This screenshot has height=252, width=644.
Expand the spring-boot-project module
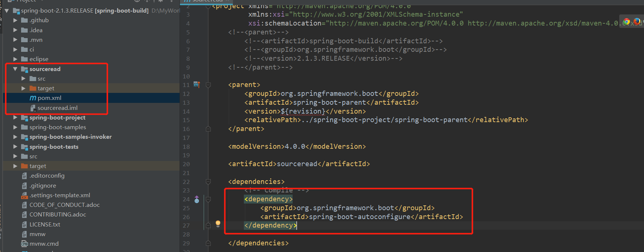click(x=15, y=117)
